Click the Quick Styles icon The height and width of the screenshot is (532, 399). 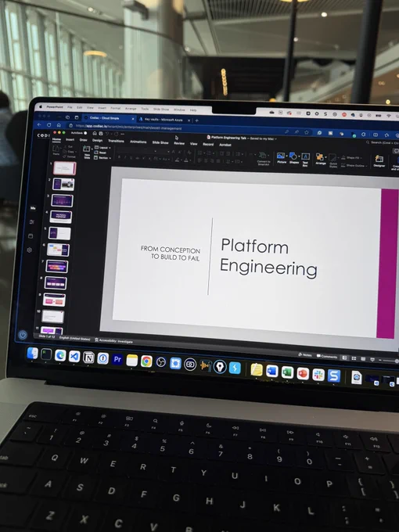[332, 157]
